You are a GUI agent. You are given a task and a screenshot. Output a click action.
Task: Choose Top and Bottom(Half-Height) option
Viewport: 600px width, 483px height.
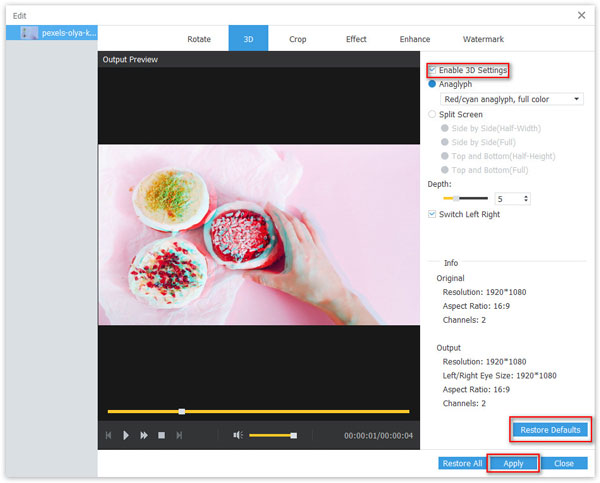pos(444,156)
